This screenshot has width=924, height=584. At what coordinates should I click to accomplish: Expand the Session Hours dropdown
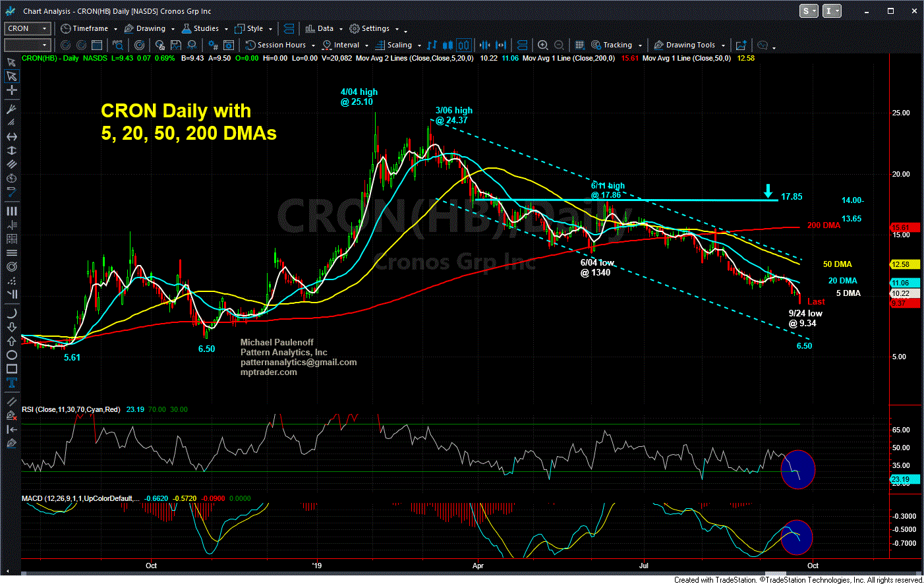(x=314, y=45)
